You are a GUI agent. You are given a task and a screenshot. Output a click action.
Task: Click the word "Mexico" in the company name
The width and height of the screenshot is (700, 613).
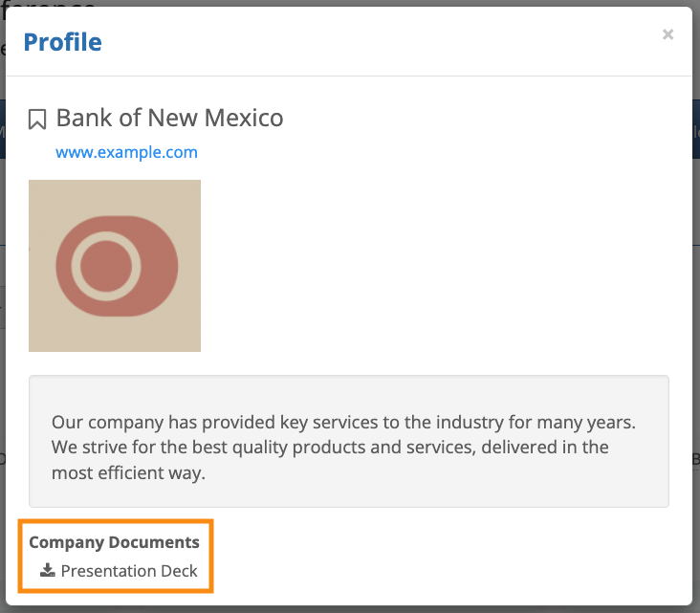pyautogui.click(x=244, y=119)
